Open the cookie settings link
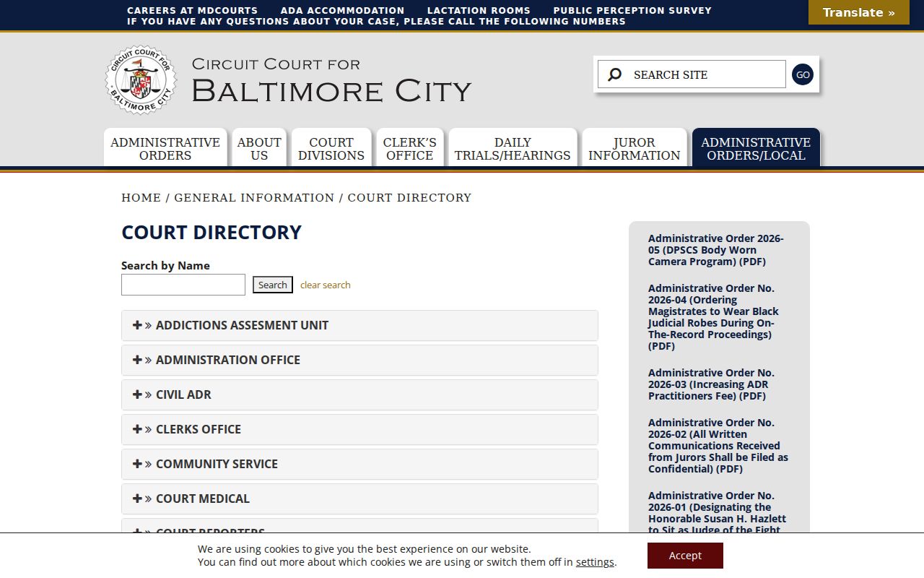The height and width of the screenshot is (578, 924). (x=595, y=562)
